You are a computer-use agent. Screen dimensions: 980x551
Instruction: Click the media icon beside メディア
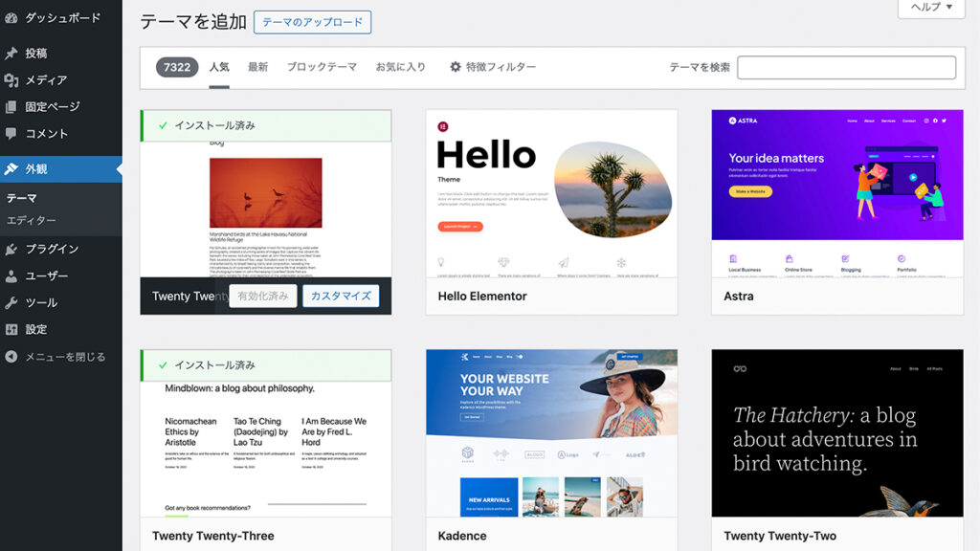[x=11, y=80]
